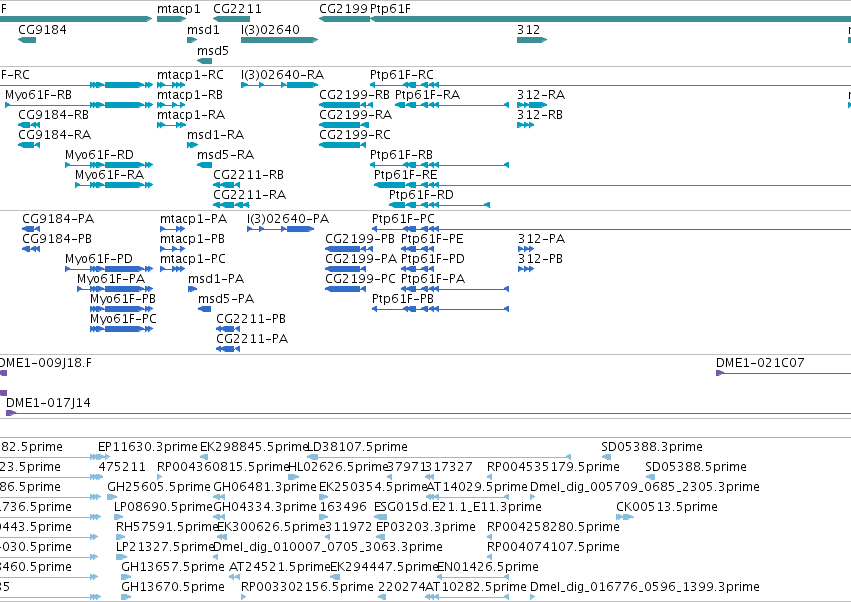851x602 pixels.
Task: Select the CG9184-PB protein label
Action: click(57, 239)
